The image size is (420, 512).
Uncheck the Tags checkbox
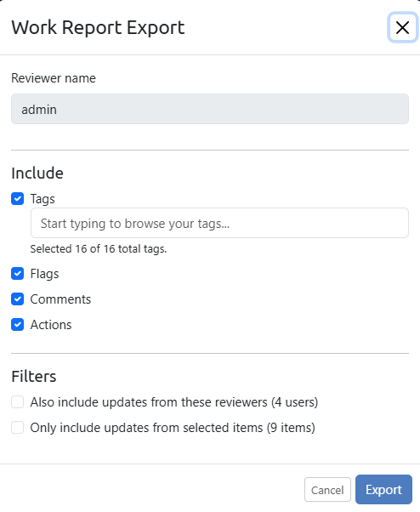coord(18,198)
